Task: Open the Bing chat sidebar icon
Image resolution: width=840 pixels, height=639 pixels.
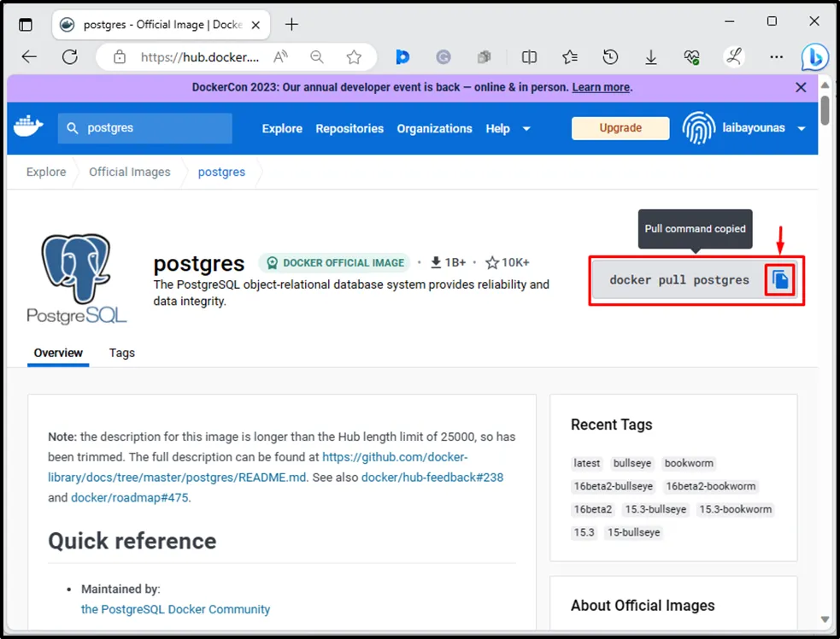Action: pyautogui.click(x=814, y=57)
